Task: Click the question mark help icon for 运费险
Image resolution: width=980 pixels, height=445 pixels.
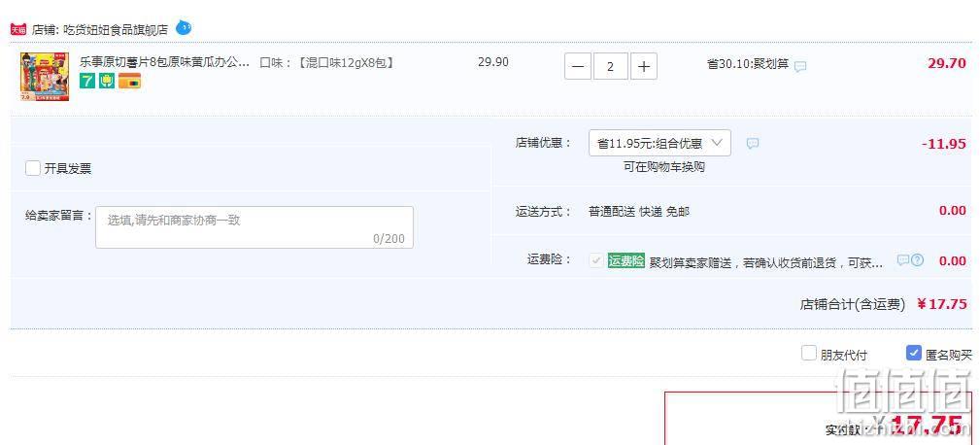Action: [917, 260]
